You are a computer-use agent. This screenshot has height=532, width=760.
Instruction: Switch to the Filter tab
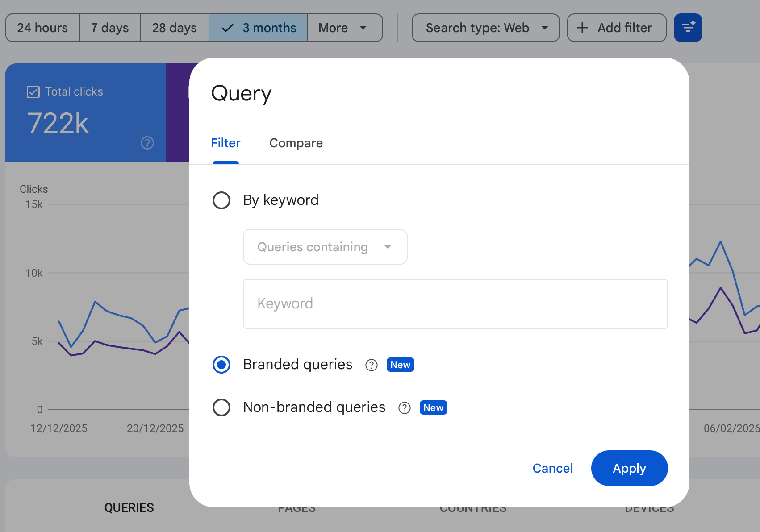(225, 143)
